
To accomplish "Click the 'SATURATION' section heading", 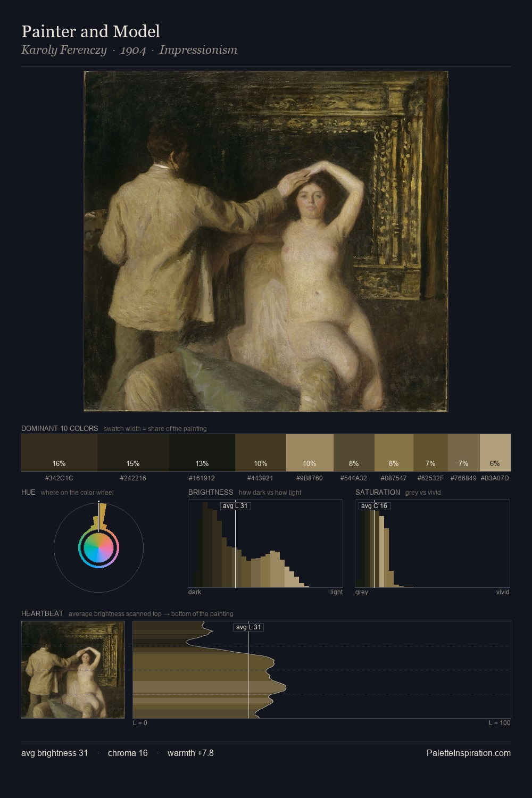I will point(378,492).
